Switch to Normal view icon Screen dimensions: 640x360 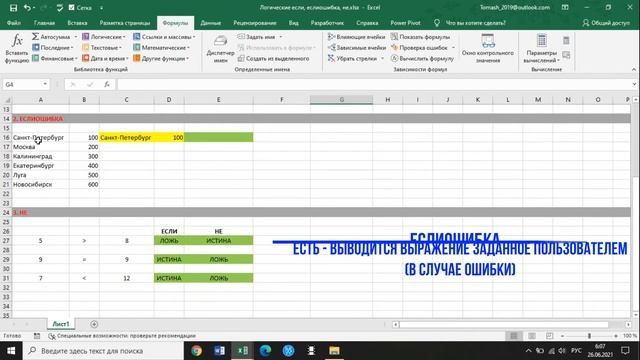pos(513,336)
